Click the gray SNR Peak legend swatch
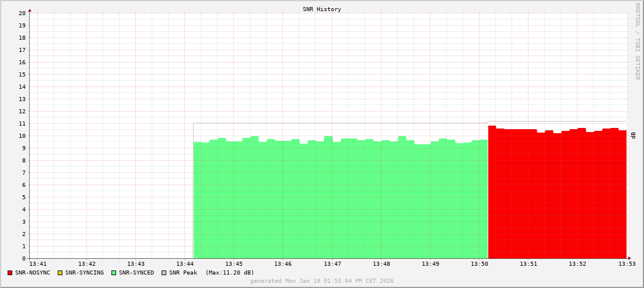644x288 pixels. click(164, 273)
